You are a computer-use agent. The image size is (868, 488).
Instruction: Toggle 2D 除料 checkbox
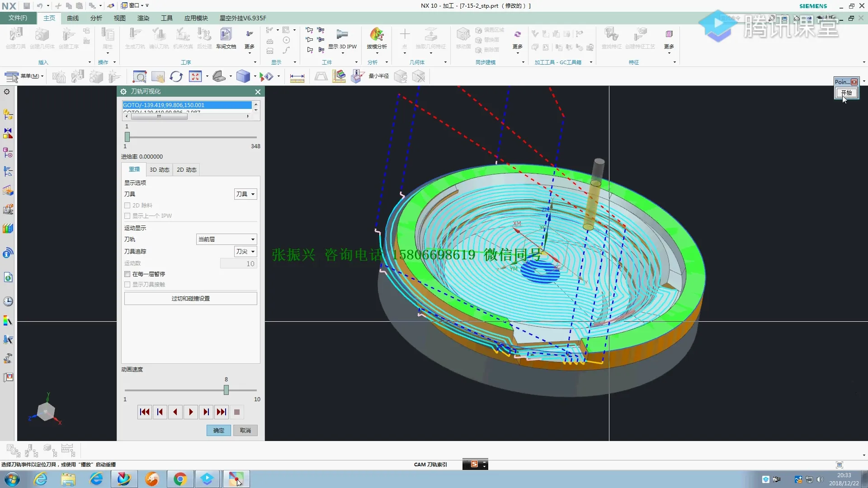[x=127, y=206]
